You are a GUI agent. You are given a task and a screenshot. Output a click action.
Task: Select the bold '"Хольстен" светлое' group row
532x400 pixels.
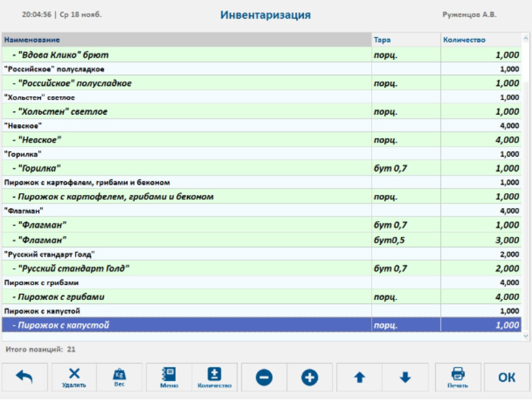pos(262,98)
